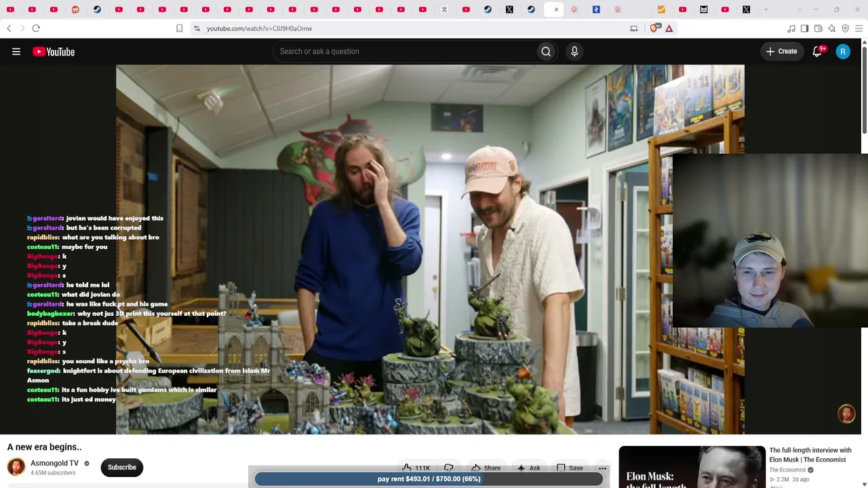
Task: Open more actions three-dot menu
Action: tap(602, 468)
